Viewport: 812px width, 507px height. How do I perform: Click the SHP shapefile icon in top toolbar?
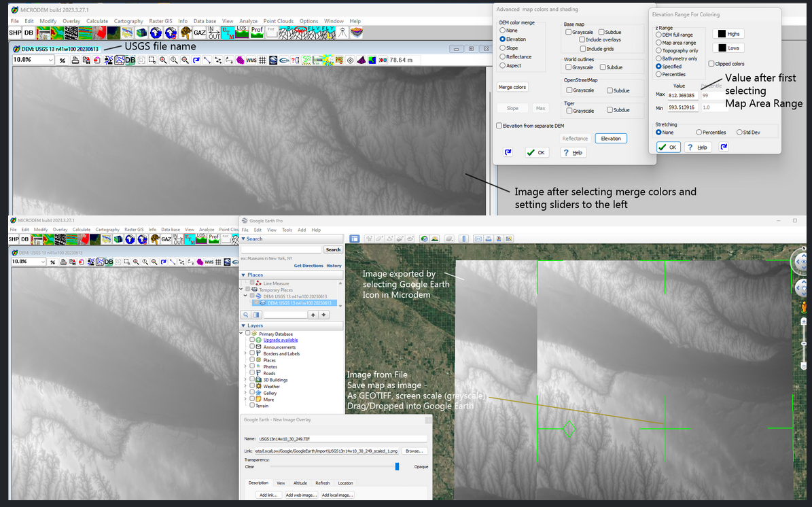[14, 33]
